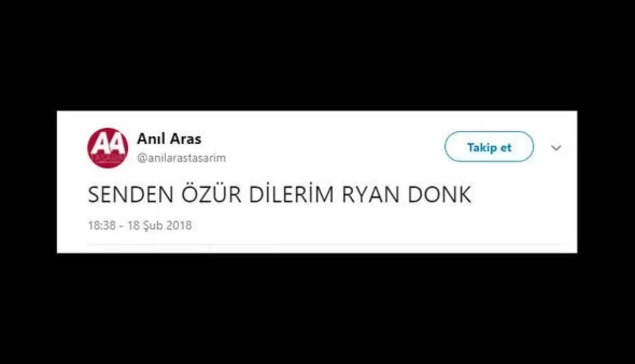Click the Takip et follow button
Screen dimensions: 635x364
[x=489, y=147]
